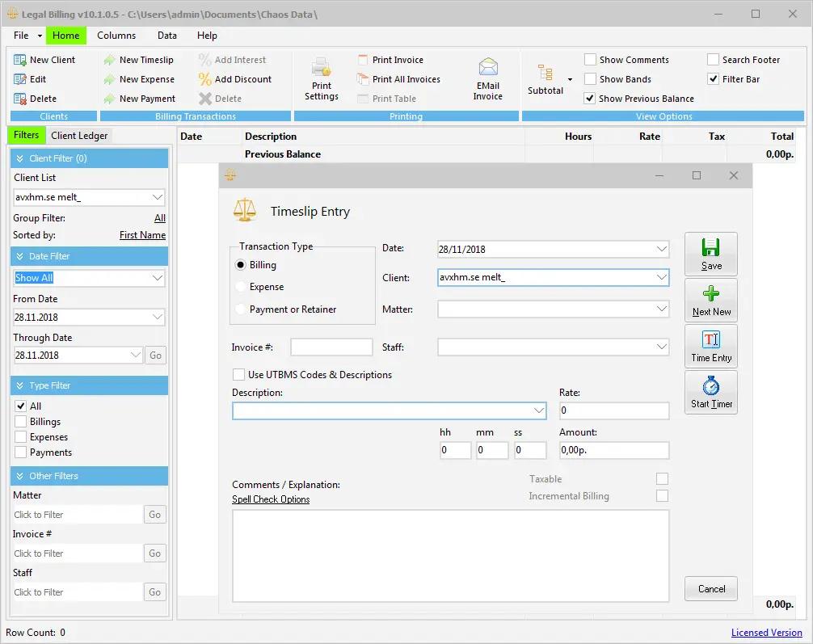Check Payments type filter
The image size is (813, 644).
pyautogui.click(x=21, y=452)
